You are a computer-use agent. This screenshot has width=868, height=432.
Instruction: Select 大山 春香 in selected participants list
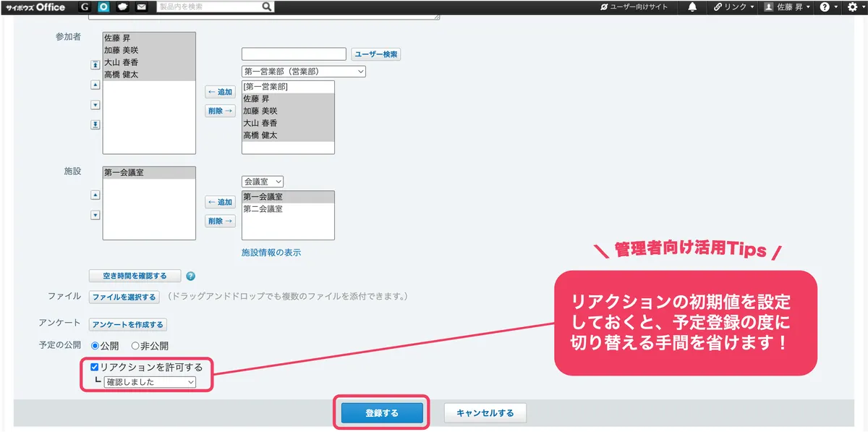tap(149, 62)
